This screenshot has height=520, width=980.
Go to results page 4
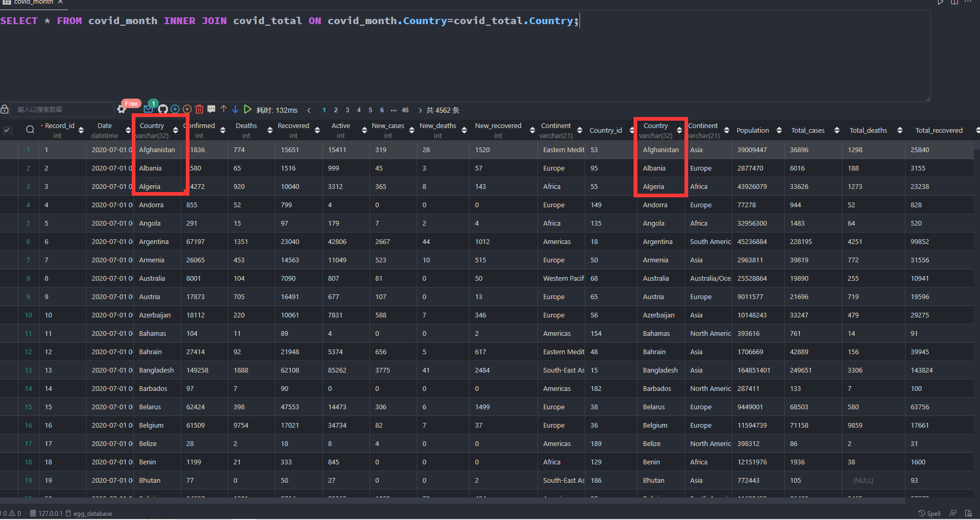pyautogui.click(x=359, y=110)
